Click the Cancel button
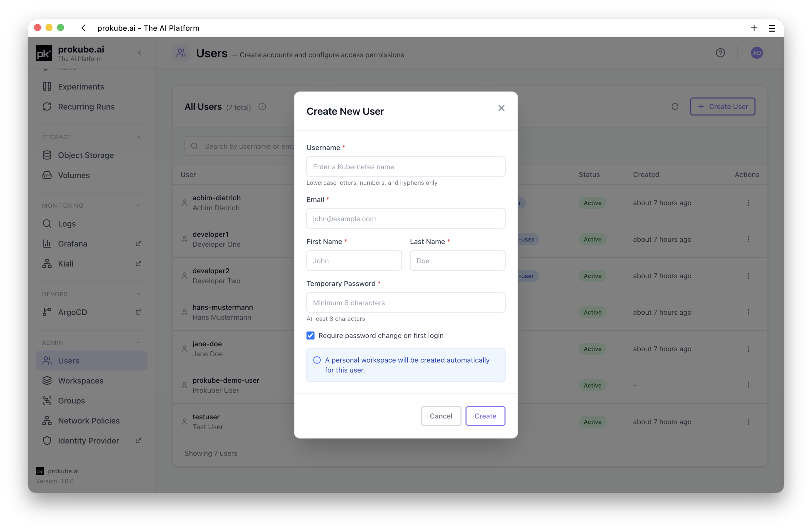The image size is (812, 530). coord(441,416)
